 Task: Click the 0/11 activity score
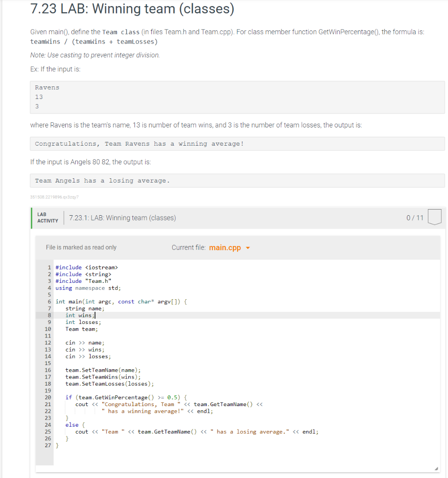tap(415, 218)
